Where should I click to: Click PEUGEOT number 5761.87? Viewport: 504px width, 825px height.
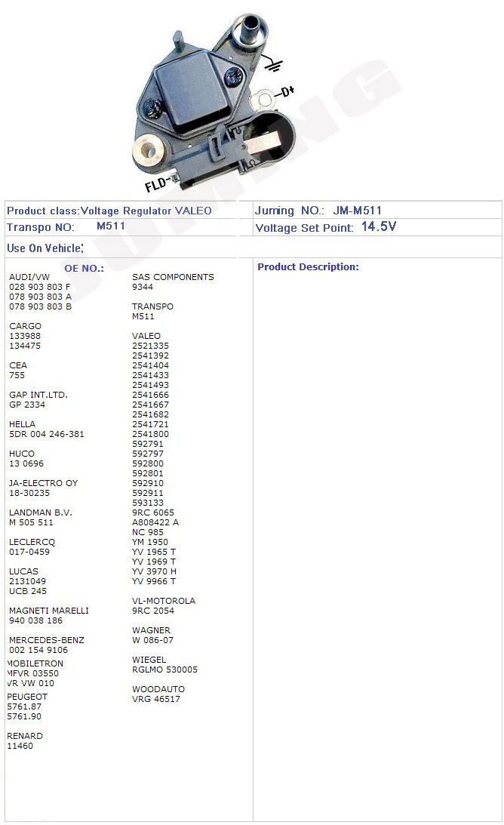pyautogui.click(x=24, y=706)
